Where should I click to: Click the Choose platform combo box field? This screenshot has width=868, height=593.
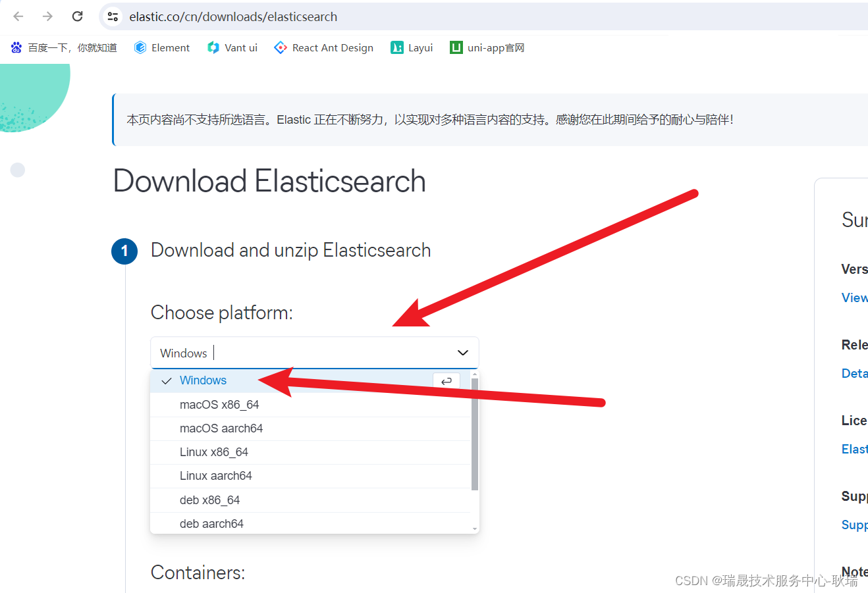pyautogui.click(x=315, y=353)
